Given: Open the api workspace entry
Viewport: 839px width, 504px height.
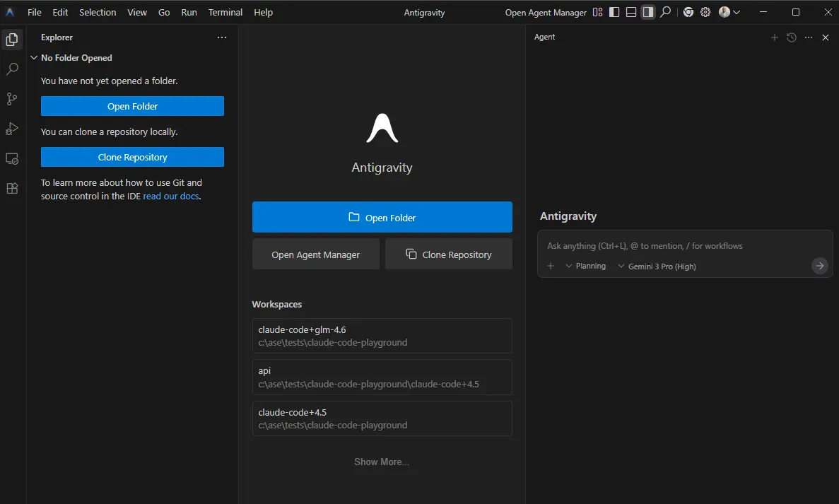Looking at the screenshot, I should pos(382,377).
